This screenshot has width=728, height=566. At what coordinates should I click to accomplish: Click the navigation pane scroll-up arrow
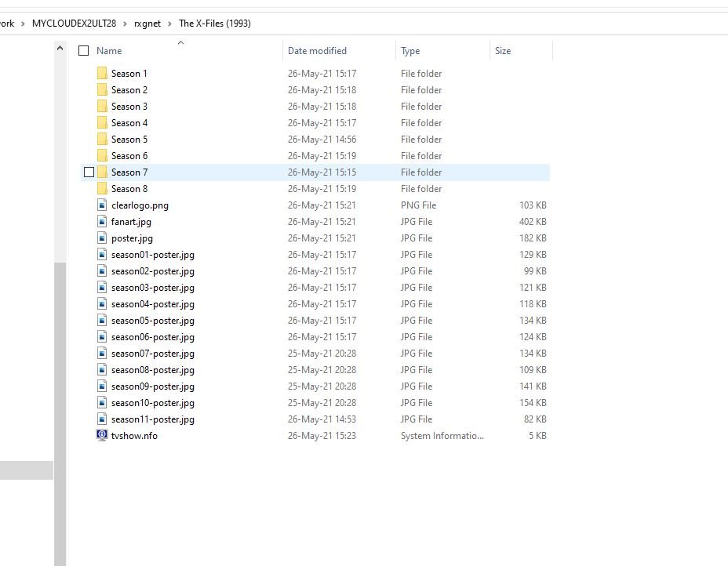60,48
